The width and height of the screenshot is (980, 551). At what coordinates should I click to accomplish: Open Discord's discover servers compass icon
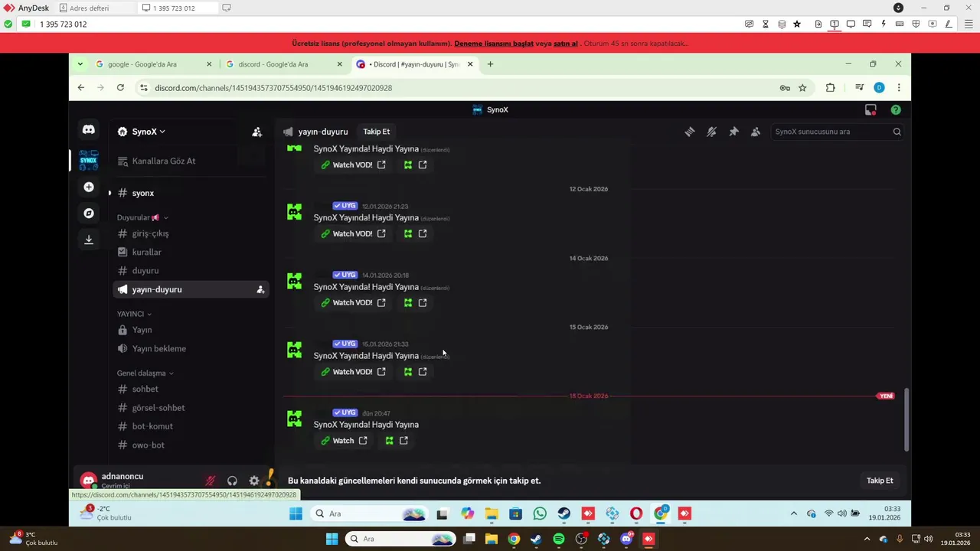pyautogui.click(x=89, y=213)
